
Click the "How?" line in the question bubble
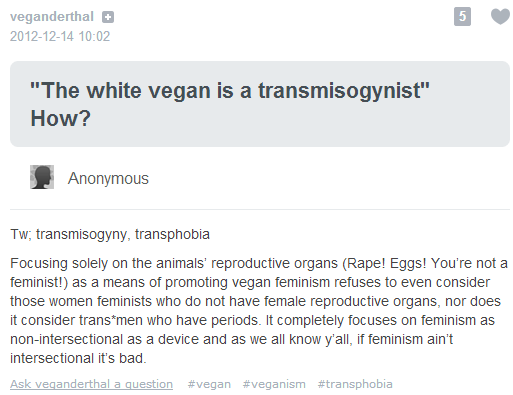[60, 118]
